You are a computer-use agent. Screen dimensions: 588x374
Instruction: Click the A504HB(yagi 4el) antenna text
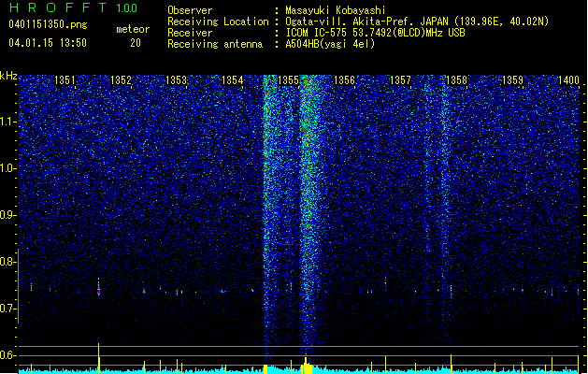click(330, 44)
